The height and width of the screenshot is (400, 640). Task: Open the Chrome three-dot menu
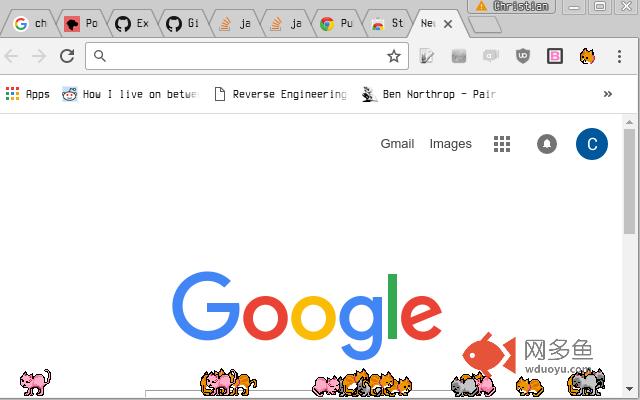(x=619, y=56)
